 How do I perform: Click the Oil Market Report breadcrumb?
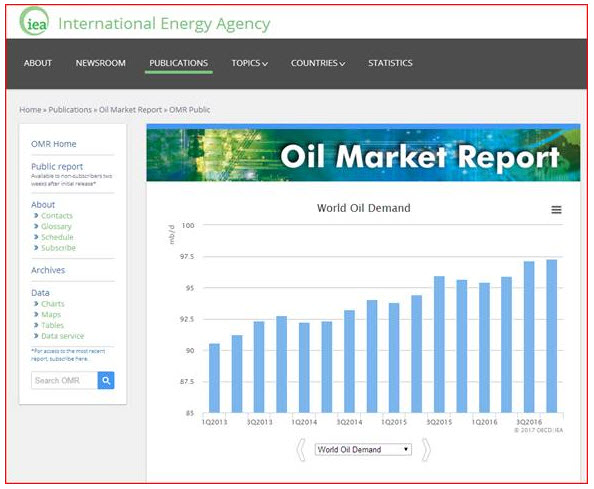click(x=130, y=110)
